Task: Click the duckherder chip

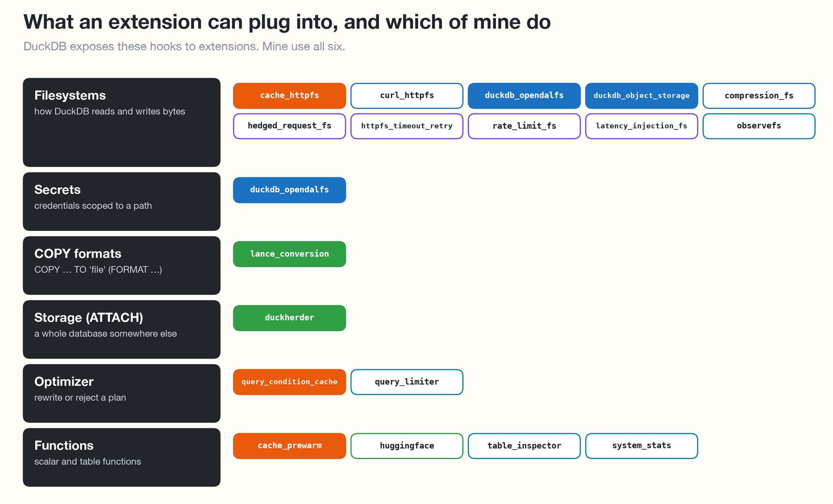Action: pyautogui.click(x=289, y=318)
